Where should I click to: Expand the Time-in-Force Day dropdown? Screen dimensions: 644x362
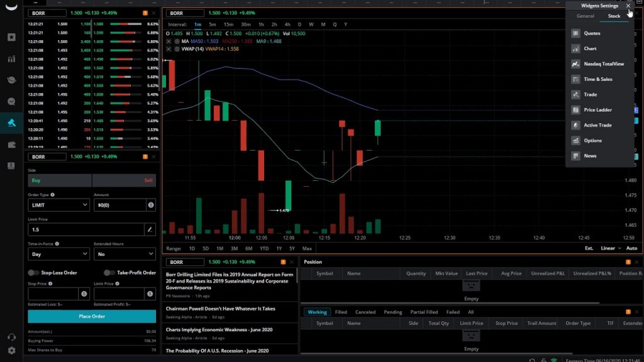tap(58, 255)
